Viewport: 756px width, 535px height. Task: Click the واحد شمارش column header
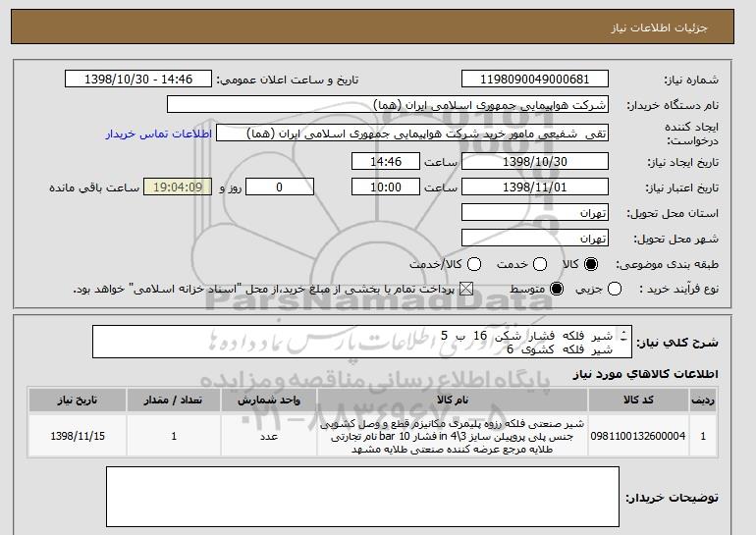coord(269,401)
